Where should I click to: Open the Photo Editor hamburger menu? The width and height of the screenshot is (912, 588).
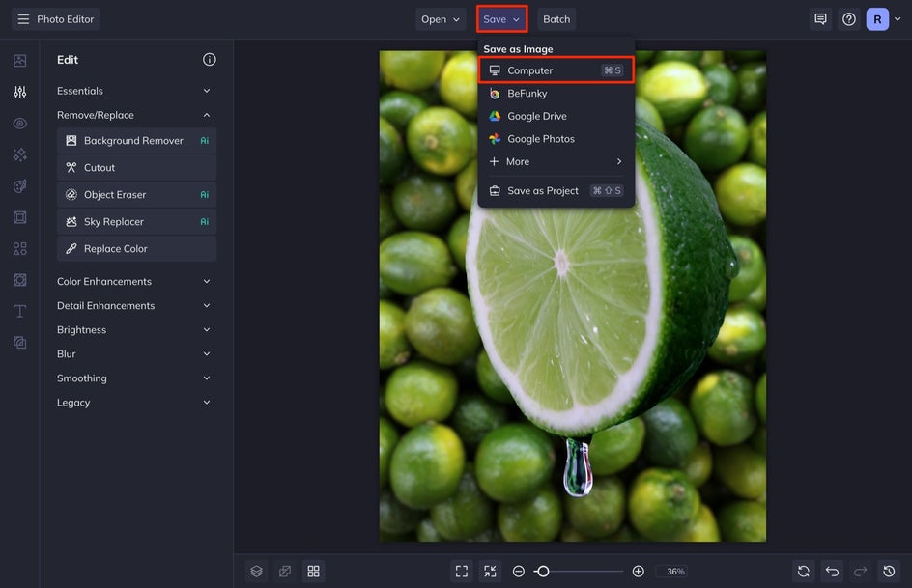(x=23, y=19)
